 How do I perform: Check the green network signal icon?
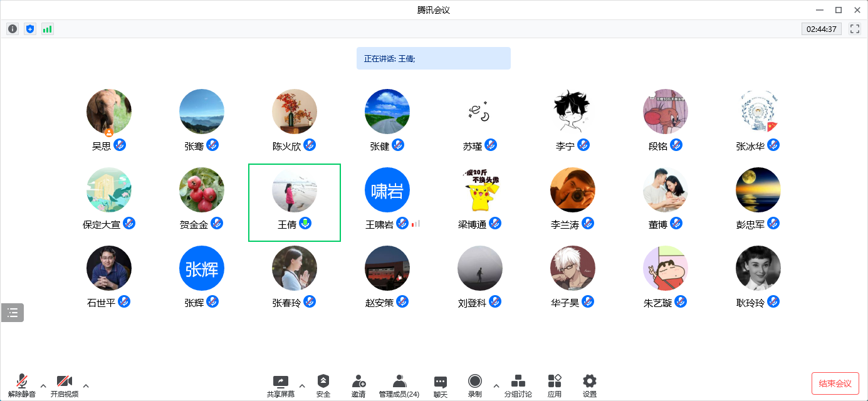pos(48,29)
